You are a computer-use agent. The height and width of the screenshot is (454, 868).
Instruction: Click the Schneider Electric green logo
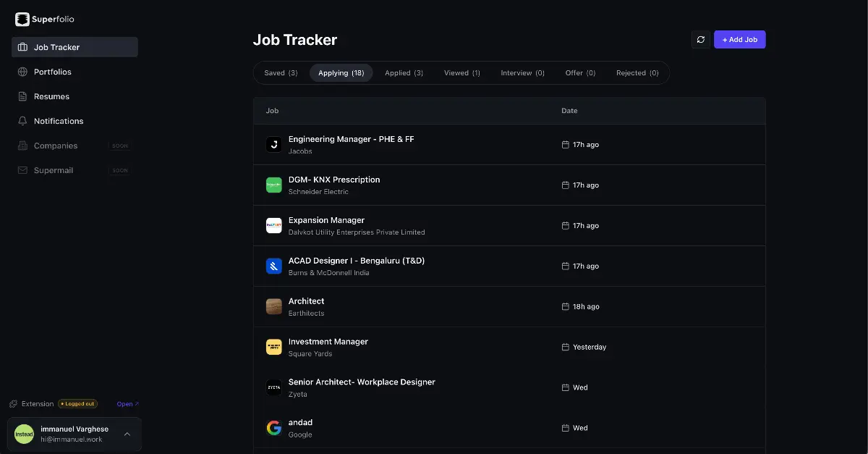(273, 185)
